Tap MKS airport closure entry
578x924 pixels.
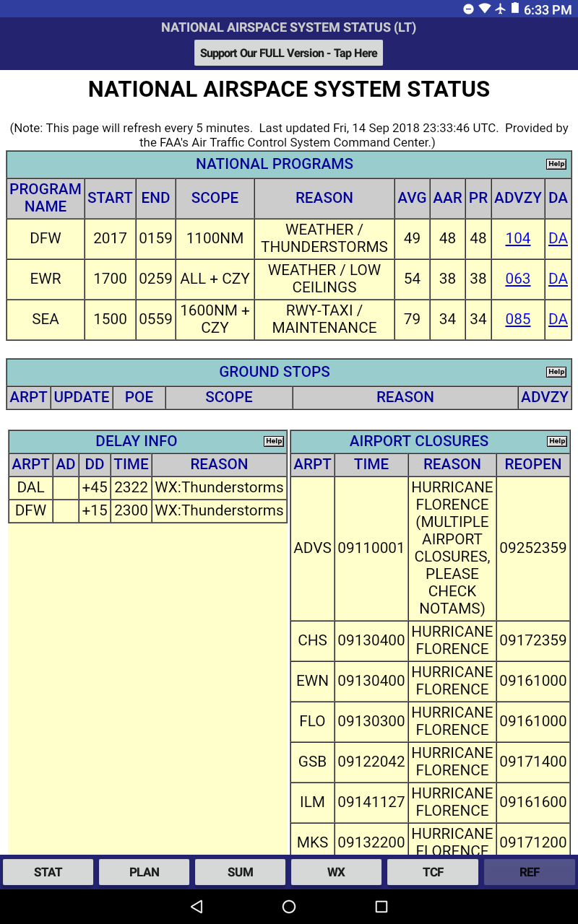(x=313, y=840)
